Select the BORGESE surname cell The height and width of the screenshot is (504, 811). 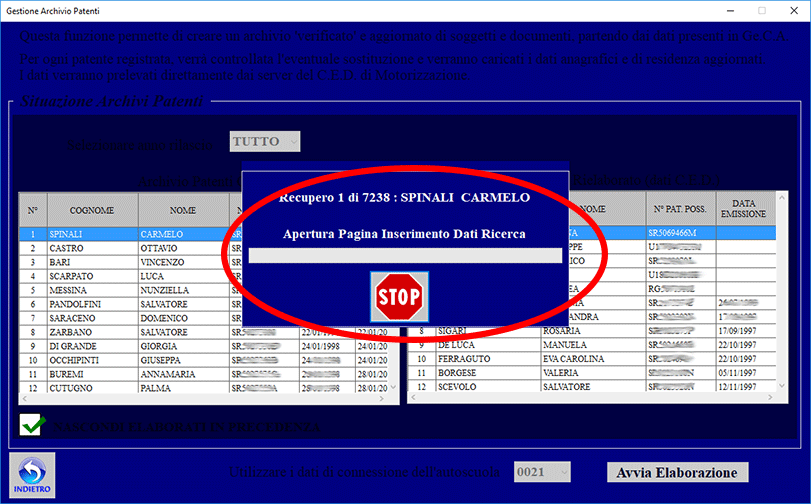(x=489, y=372)
